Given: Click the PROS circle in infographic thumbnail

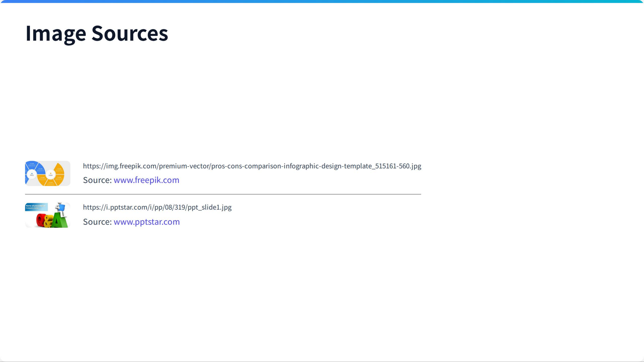Looking at the screenshot, I should tap(32, 174).
